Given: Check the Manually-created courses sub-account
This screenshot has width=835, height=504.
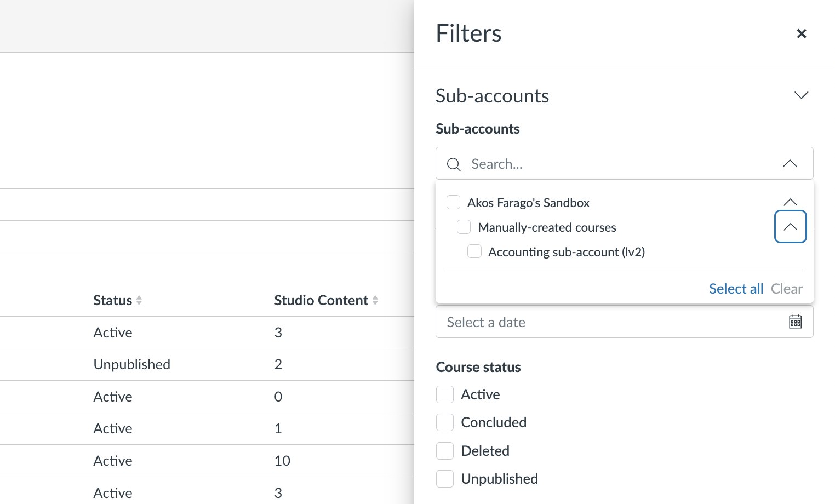Looking at the screenshot, I should pyautogui.click(x=464, y=226).
